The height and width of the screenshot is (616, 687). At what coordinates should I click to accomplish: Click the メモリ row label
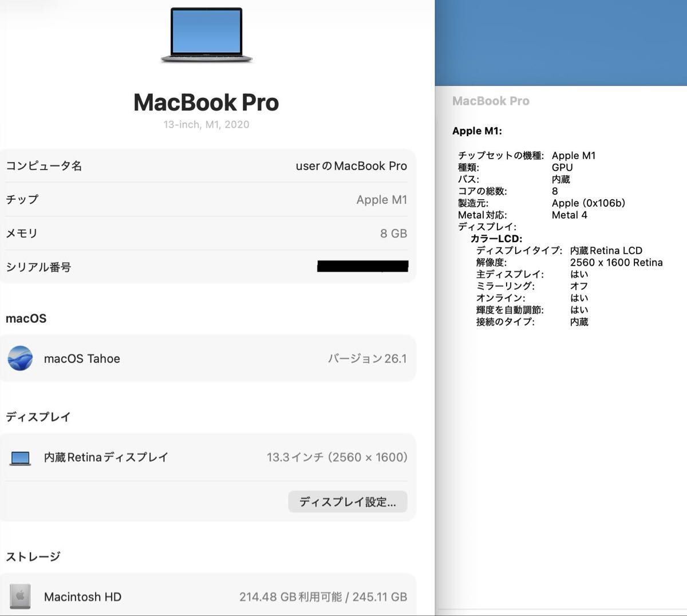(22, 233)
